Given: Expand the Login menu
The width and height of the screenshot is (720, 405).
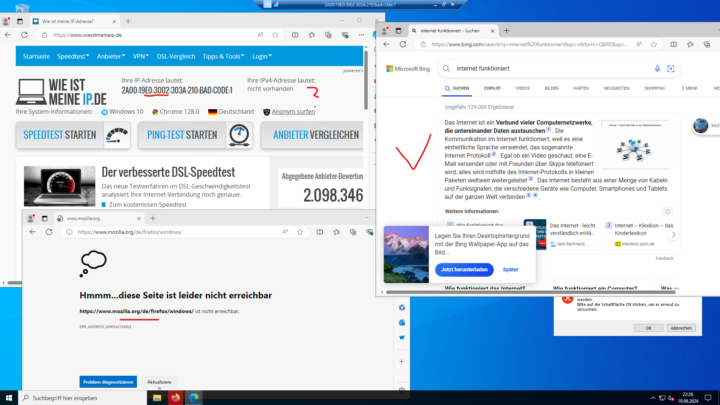Looking at the screenshot, I should (262, 56).
